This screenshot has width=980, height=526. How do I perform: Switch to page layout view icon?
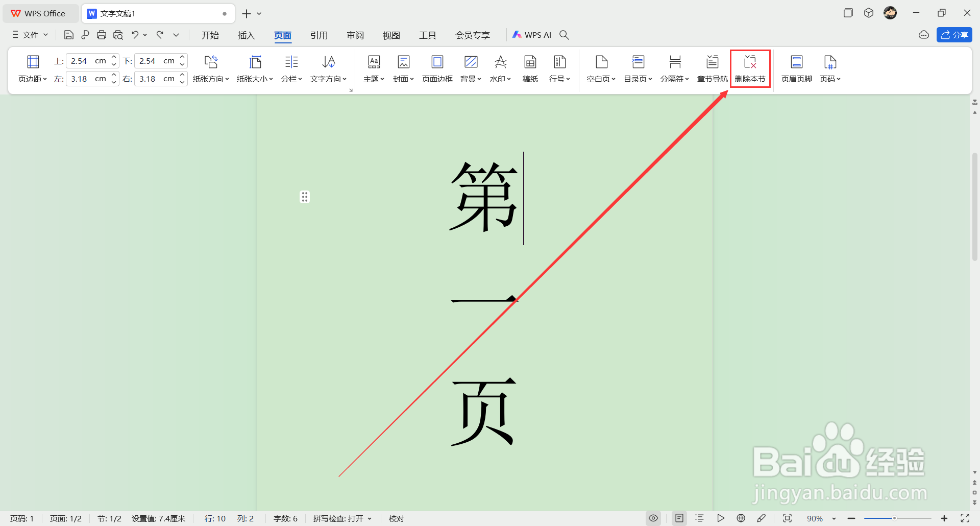pos(679,518)
